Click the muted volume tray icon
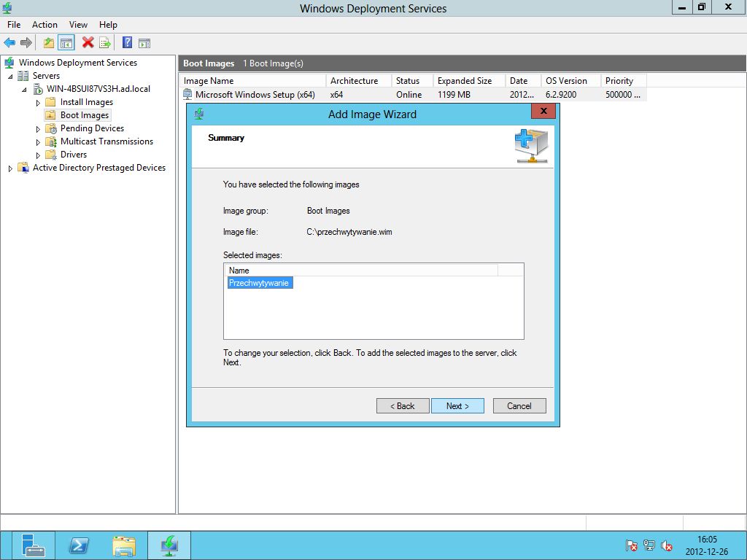This screenshot has height=560, width=747. click(667, 545)
